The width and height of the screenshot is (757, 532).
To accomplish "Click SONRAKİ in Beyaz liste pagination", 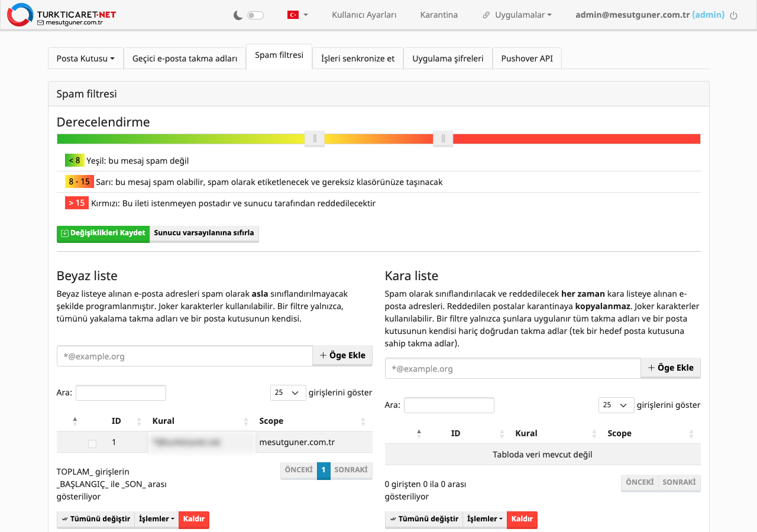I will tap(351, 470).
